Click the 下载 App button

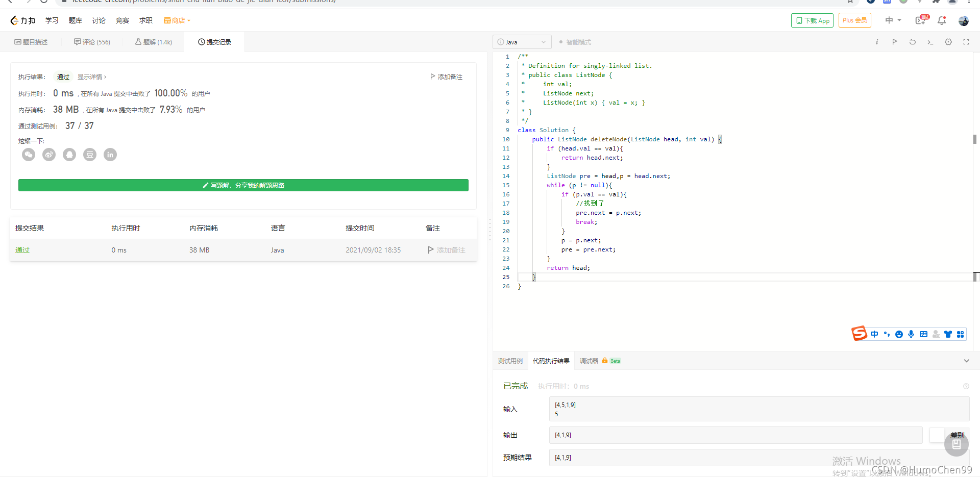click(x=812, y=20)
